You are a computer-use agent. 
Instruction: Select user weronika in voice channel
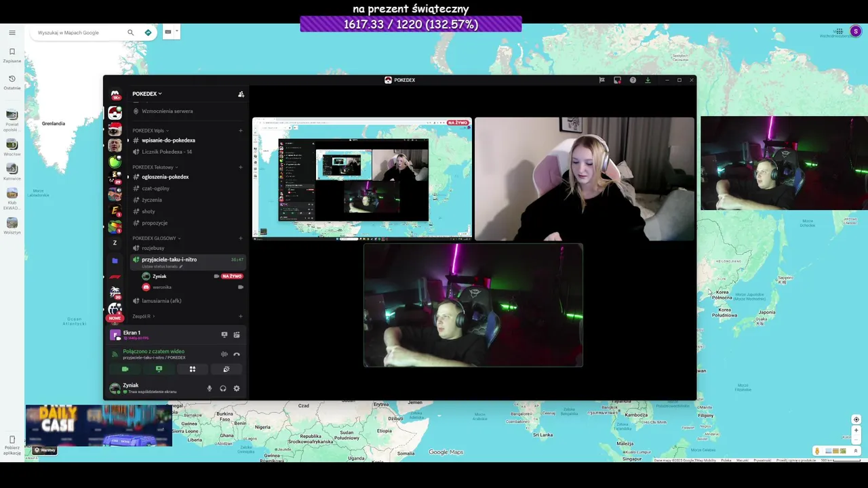tap(192, 287)
